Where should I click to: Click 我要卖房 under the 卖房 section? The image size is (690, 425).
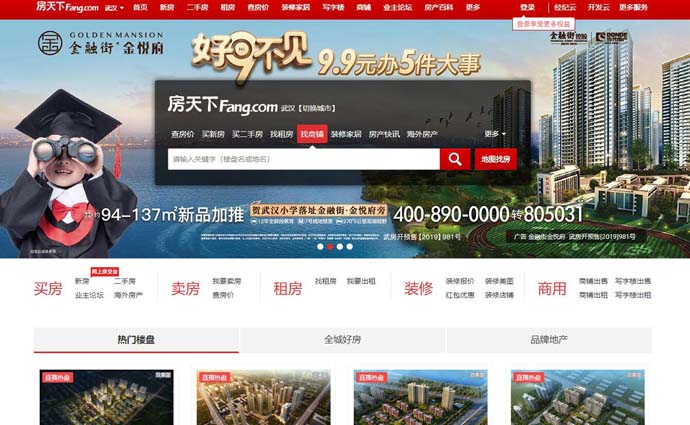coord(227,281)
